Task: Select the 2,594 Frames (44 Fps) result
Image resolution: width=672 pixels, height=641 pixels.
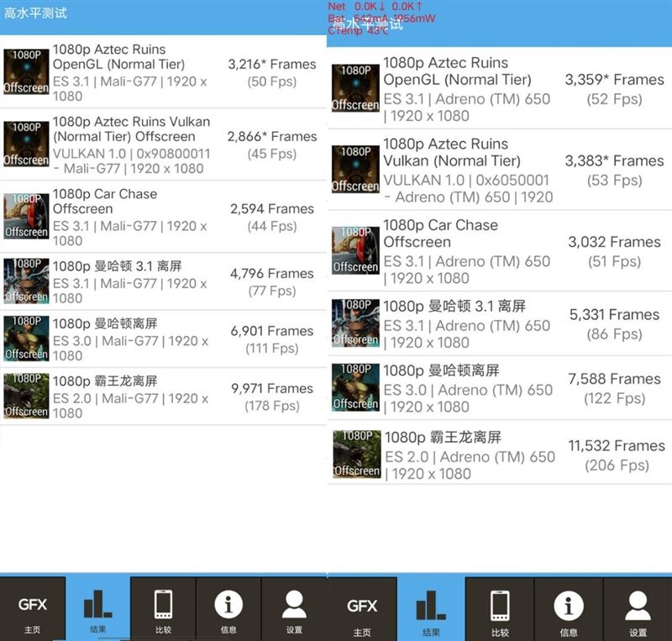Action: (x=272, y=217)
